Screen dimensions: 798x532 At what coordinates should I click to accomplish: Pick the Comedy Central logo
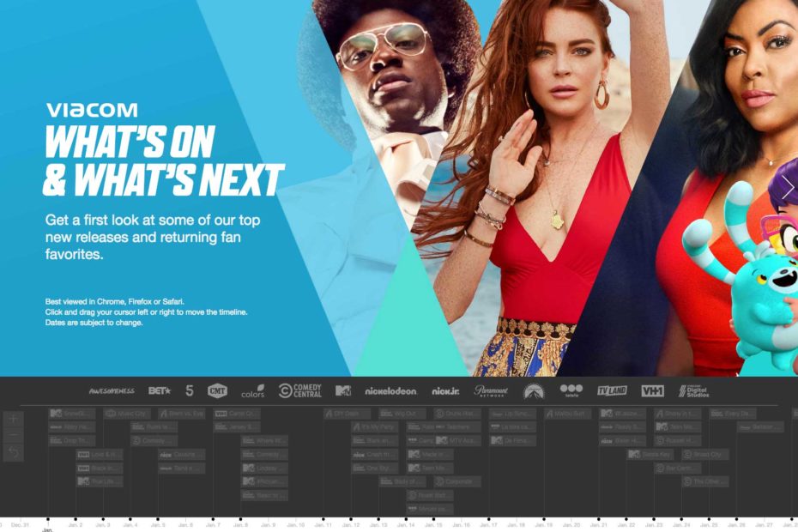(x=300, y=390)
